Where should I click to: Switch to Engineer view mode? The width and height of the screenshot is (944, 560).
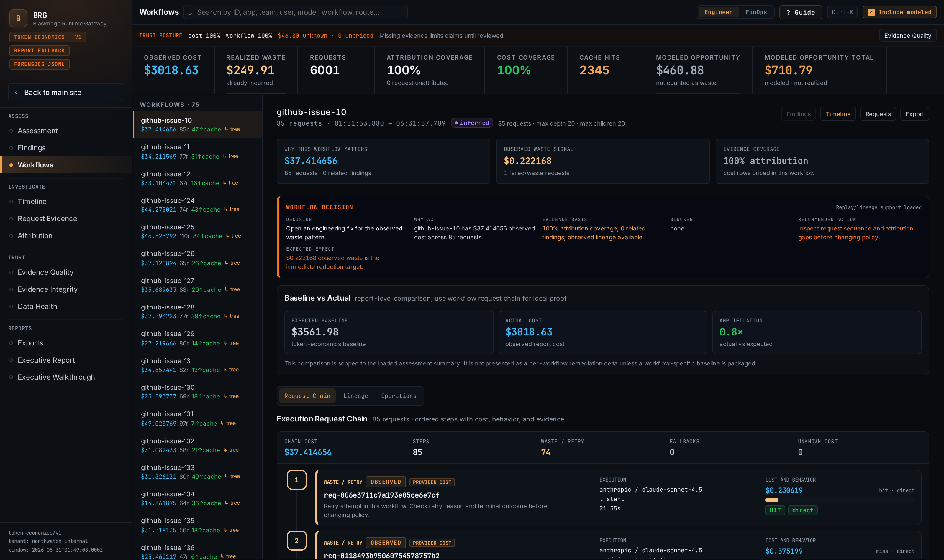click(718, 12)
